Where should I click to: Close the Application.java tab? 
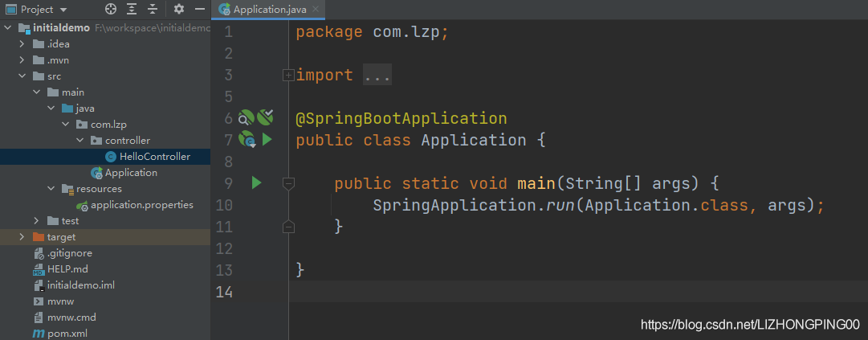pos(316,10)
